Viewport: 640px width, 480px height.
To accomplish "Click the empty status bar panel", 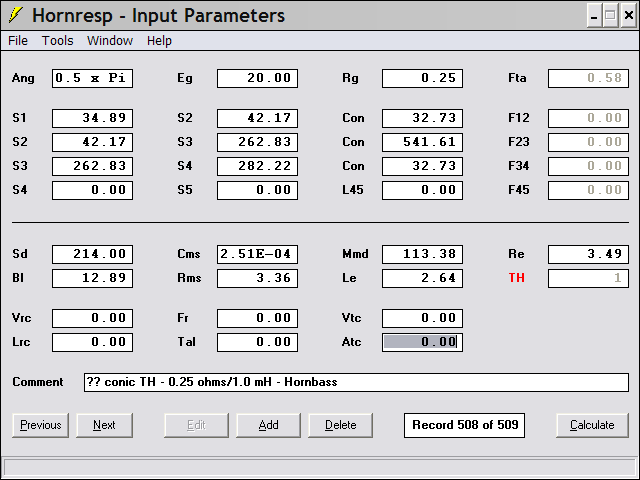I will 320,467.
